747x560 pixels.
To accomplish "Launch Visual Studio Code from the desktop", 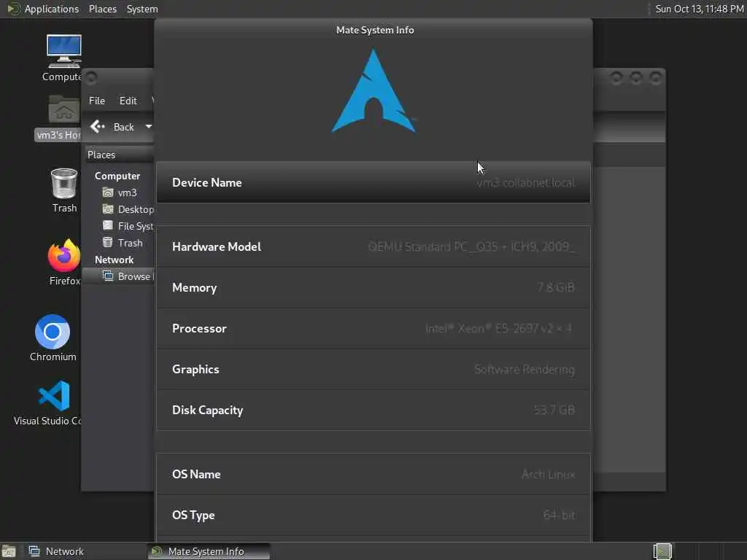I will (x=54, y=396).
